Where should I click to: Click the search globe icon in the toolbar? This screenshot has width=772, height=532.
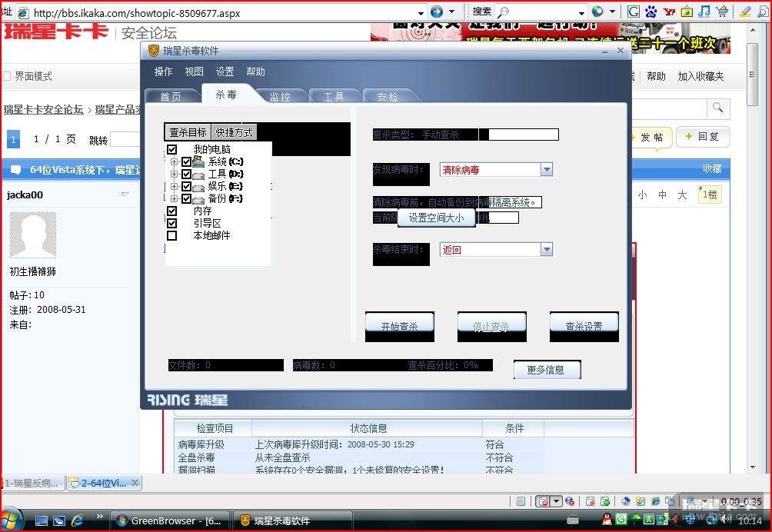[597, 11]
